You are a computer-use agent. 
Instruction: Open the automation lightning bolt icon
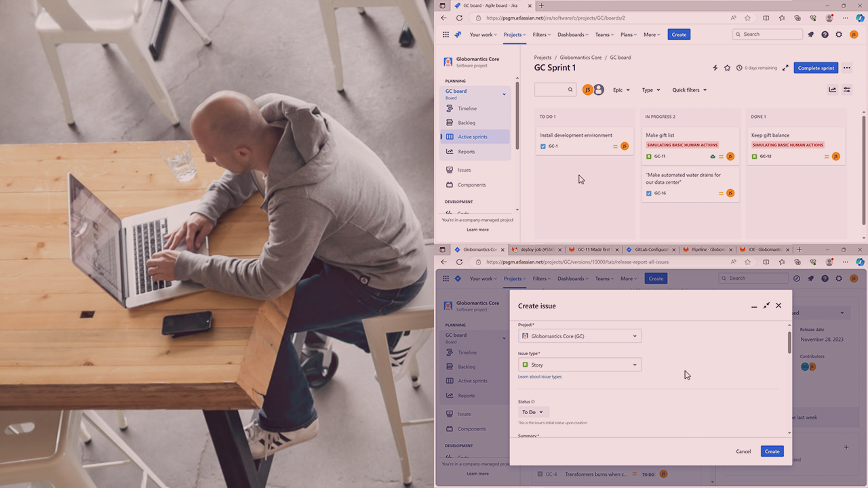(715, 68)
